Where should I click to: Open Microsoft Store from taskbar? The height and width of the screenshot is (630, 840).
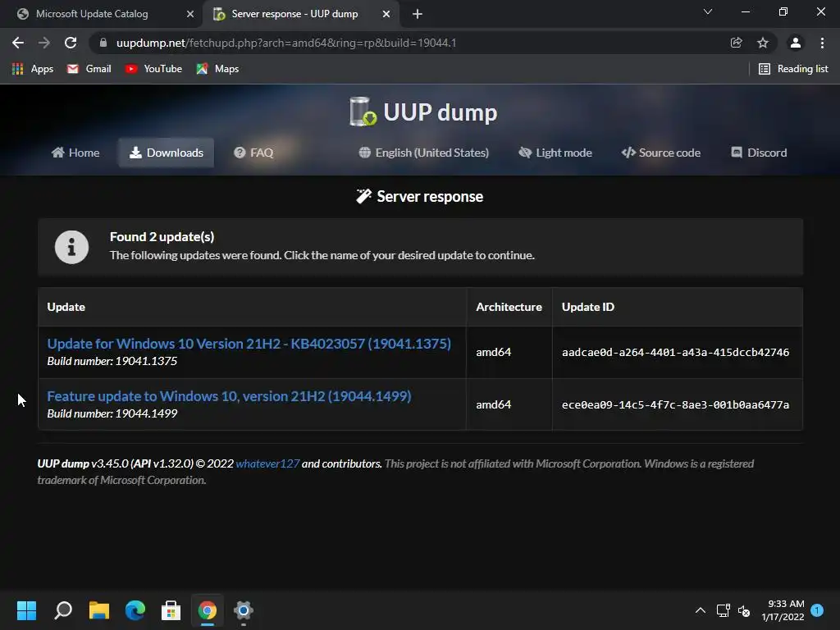pos(171,610)
